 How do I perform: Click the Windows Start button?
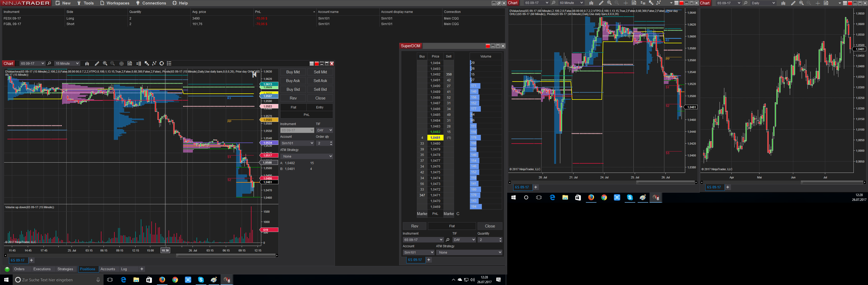pos(6,280)
